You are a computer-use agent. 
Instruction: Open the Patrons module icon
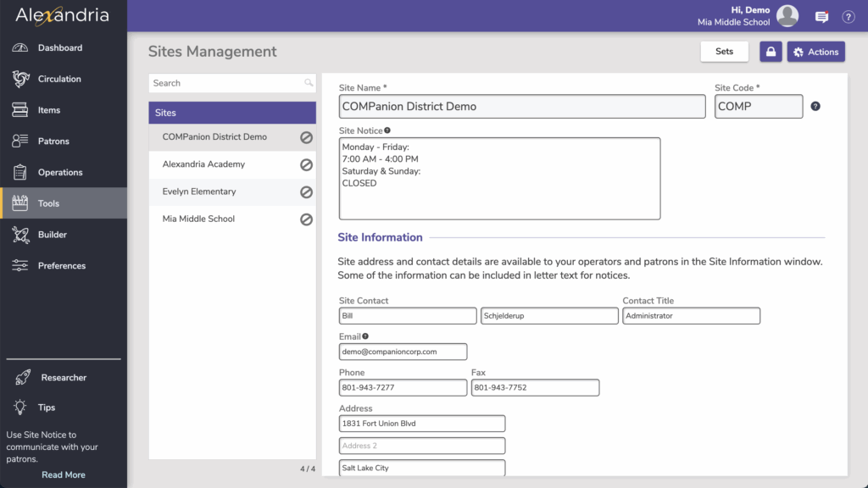20,141
